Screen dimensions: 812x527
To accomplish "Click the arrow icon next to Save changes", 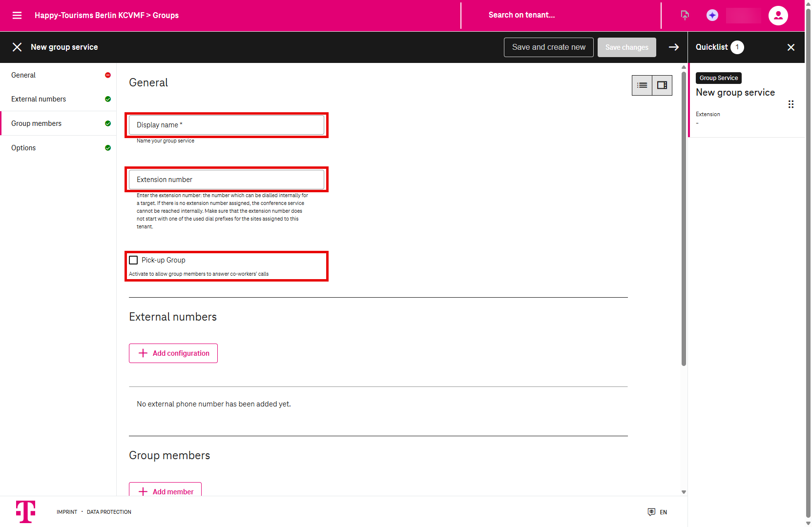I will [x=674, y=47].
